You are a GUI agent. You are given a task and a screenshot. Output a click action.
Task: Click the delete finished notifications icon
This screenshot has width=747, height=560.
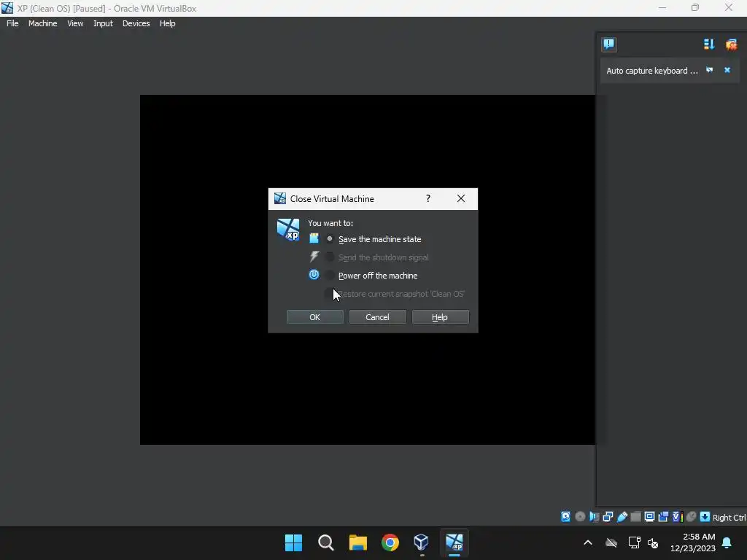pos(731,44)
